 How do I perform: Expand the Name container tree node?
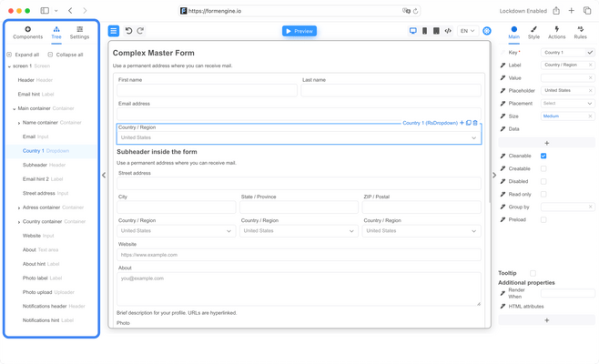[19, 123]
